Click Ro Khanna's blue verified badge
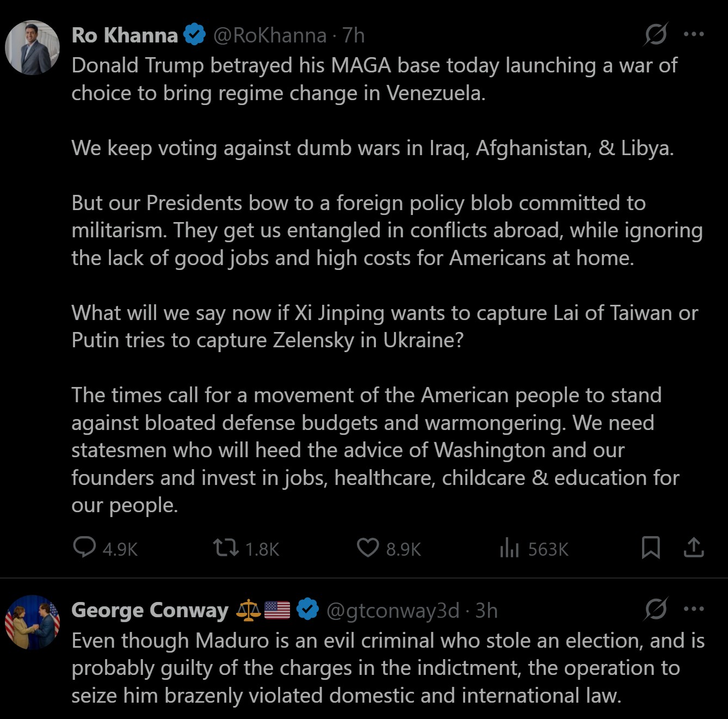This screenshot has height=719, width=728. (194, 35)
